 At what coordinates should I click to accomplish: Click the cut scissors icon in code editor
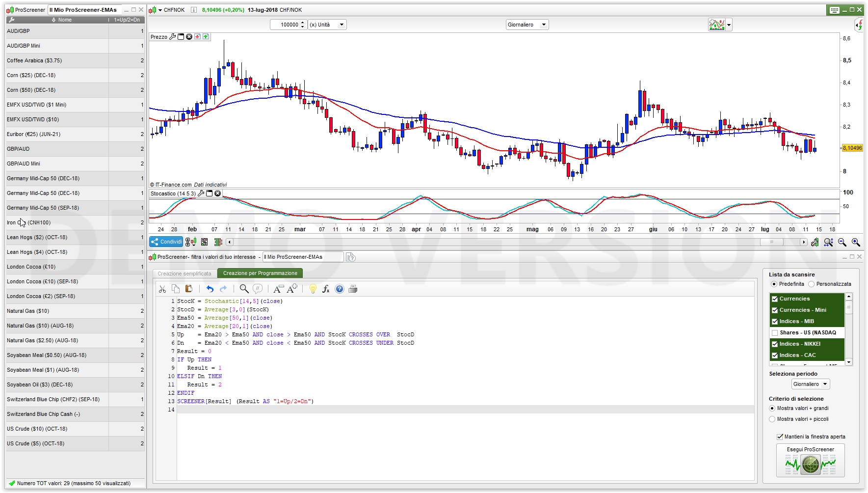tap(162, 289)
